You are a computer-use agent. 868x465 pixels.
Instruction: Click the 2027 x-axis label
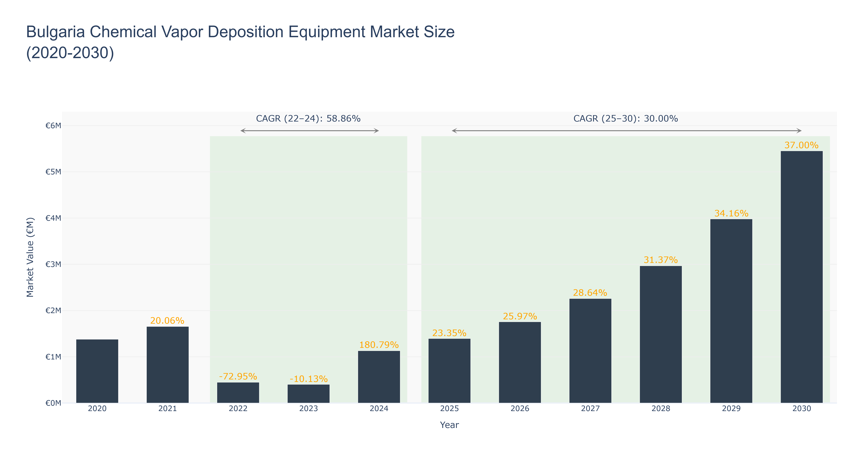(590, 409)
